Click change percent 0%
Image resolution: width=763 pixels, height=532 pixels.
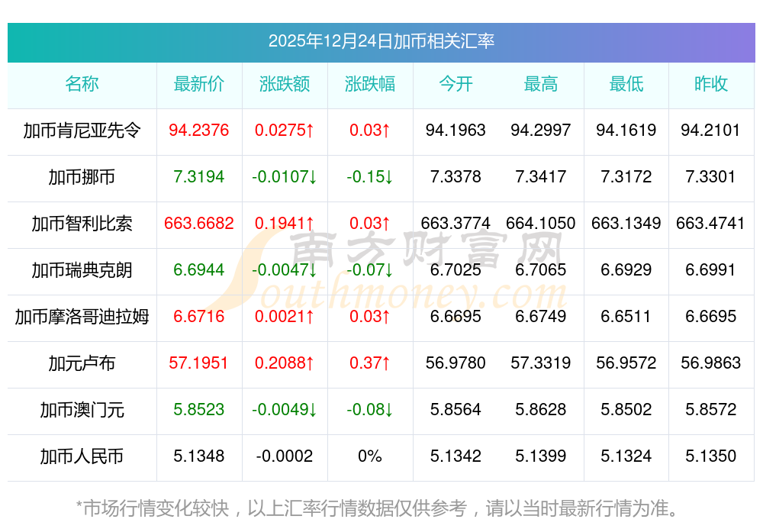pos(370,456)
